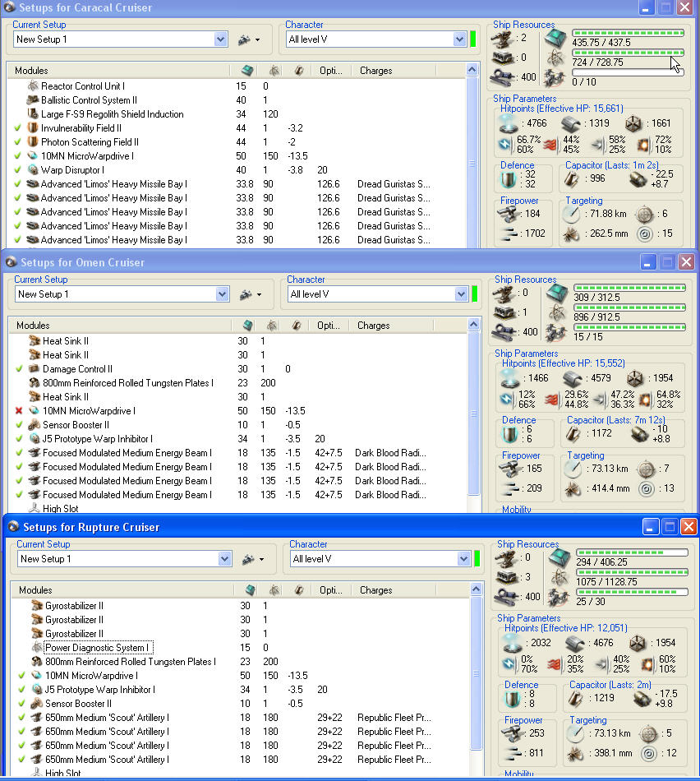
Task: Click capacitor column header icon in Caracal window
Action: click(x=299, y=71)
